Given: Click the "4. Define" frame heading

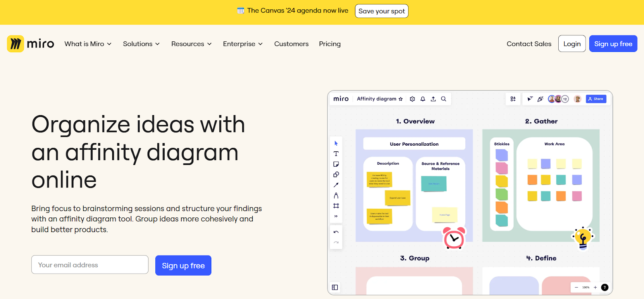Looking at the screenshot, I should [x=541, y=258].
